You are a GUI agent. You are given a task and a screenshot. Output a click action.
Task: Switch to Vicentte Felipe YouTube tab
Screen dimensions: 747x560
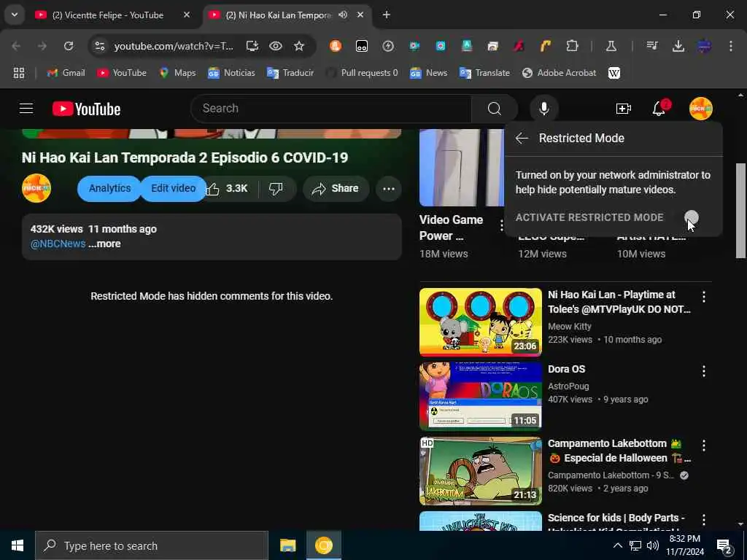pyautogui.click(x=113, y=15)
